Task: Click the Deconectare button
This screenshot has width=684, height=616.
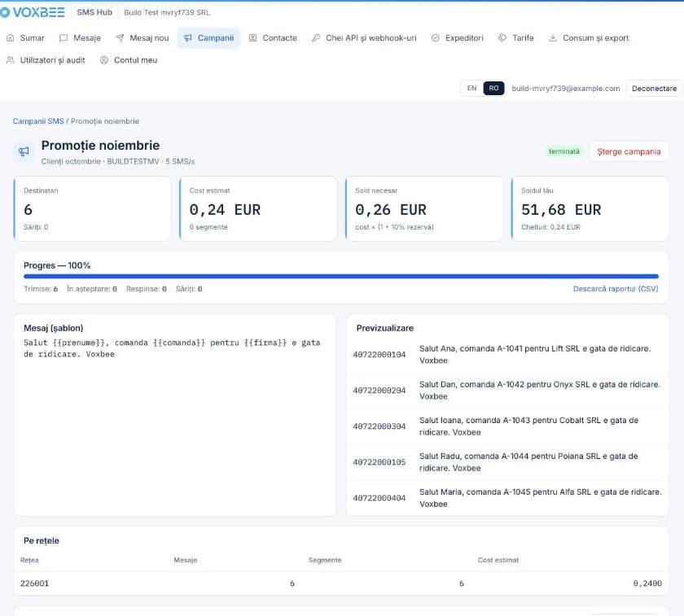Action: pyautogui.click(x=655, y=89)
